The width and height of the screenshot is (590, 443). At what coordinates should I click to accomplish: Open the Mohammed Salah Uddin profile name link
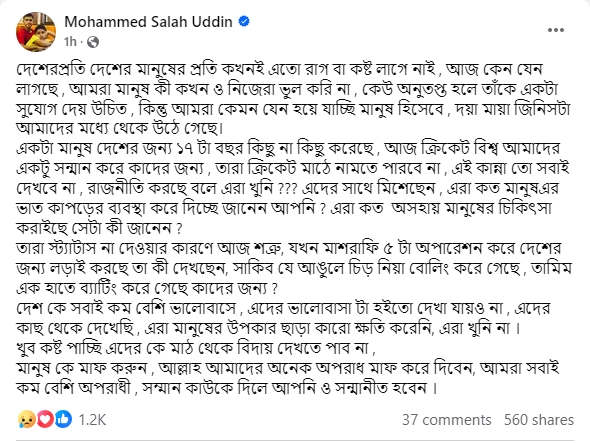coord(148,22)
